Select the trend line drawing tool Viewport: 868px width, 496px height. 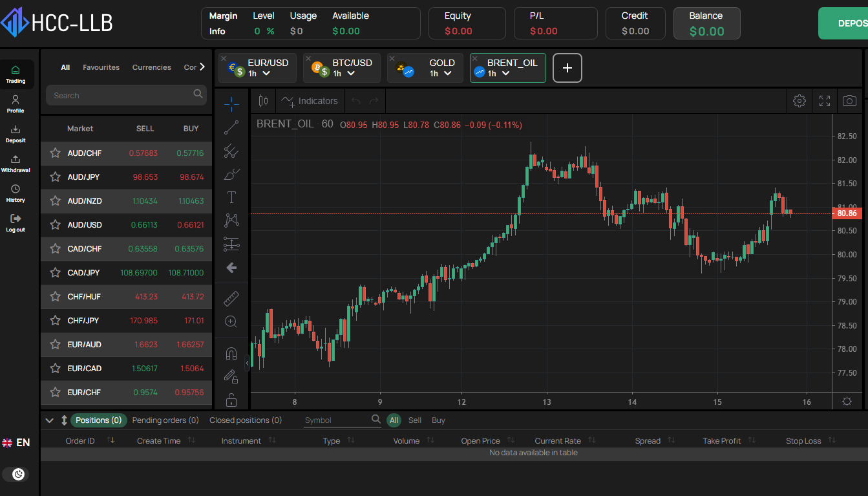click(231, 127)
